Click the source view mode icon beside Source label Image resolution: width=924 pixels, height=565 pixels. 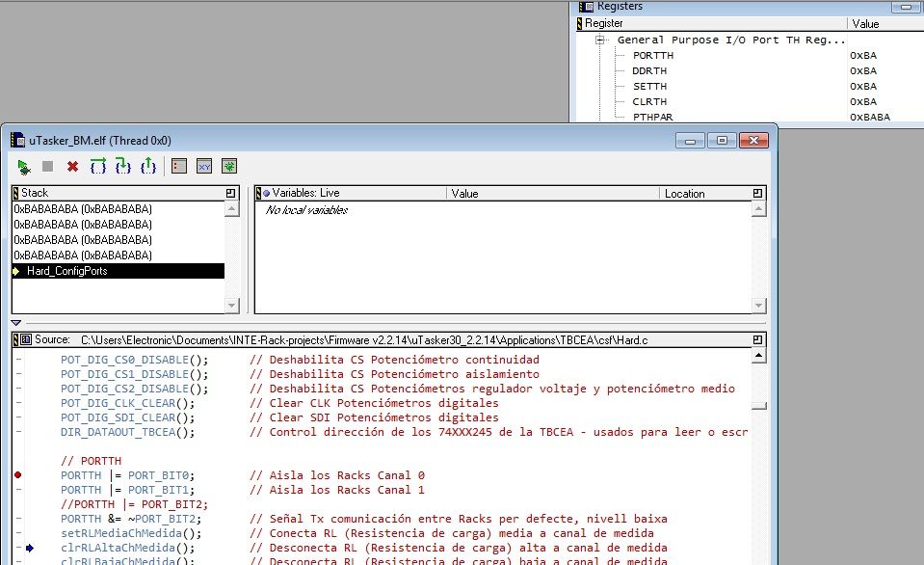(x=26, y=339)
